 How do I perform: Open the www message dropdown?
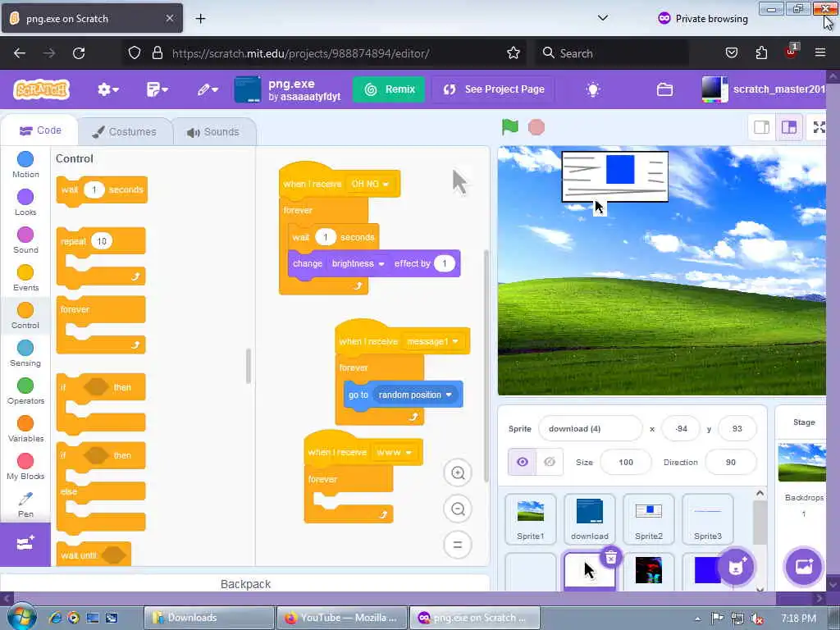394,452
